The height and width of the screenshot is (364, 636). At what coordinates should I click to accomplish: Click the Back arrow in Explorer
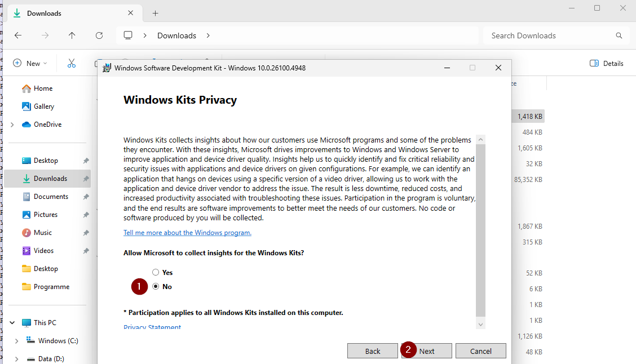click(18, 35)
